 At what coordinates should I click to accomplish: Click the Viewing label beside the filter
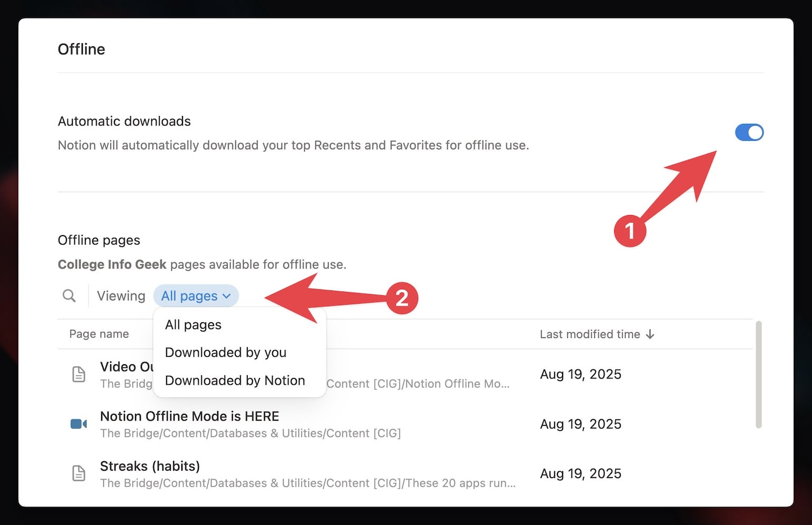(x=121, y=296)
